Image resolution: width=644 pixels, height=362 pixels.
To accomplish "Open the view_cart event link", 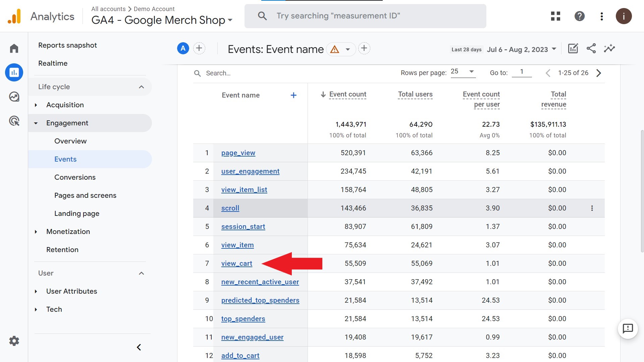I will coord(237,263).
